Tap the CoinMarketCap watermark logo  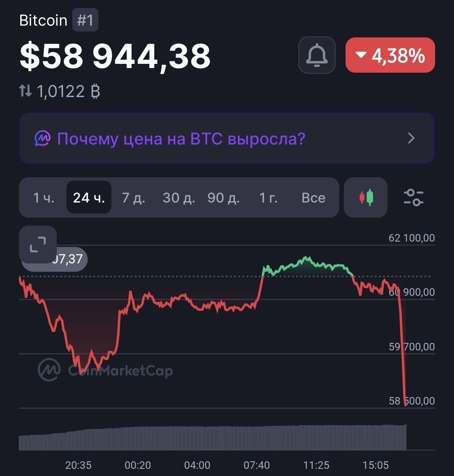point(105,370)
